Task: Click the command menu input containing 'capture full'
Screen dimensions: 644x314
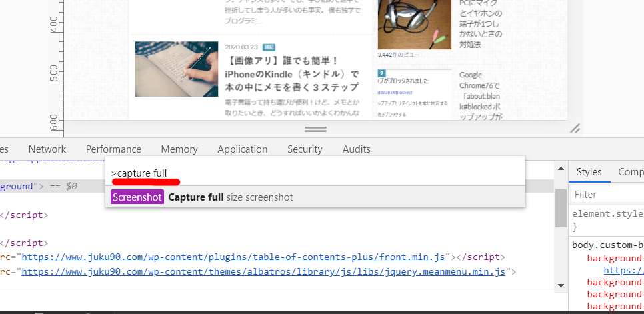Action: [315, 173]
